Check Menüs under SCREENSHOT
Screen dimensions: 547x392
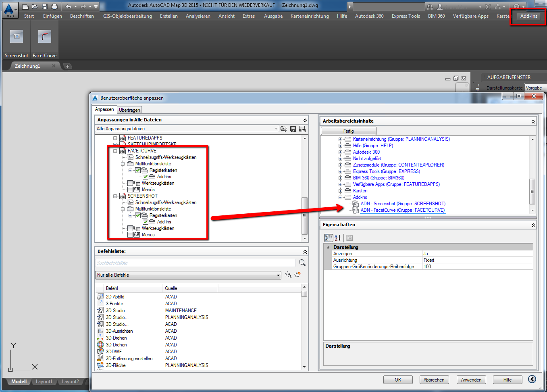pyautogui.click(x=130, y=235)
